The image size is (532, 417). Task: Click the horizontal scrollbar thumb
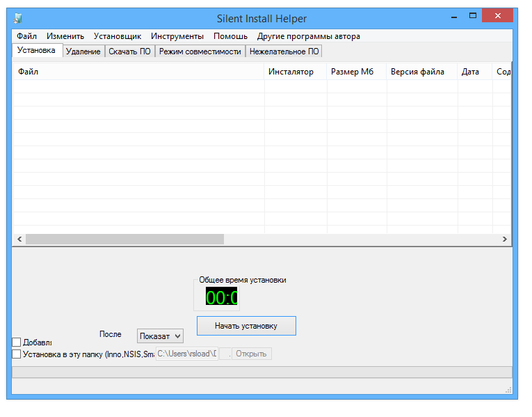coord(125,239)
